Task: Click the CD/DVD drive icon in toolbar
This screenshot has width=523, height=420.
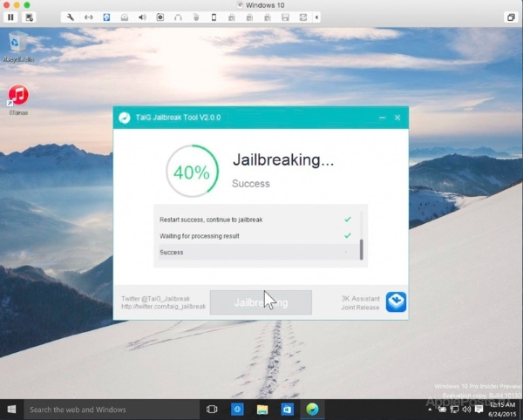Action: (x=125, y=17)
